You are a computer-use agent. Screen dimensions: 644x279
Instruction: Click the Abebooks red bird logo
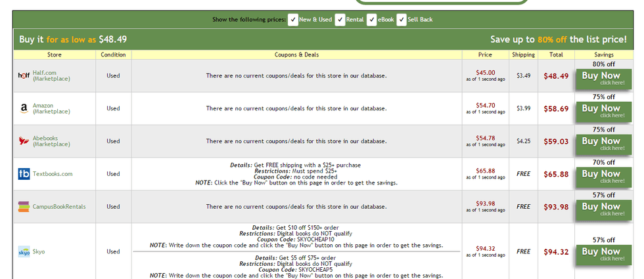[24, 140]
